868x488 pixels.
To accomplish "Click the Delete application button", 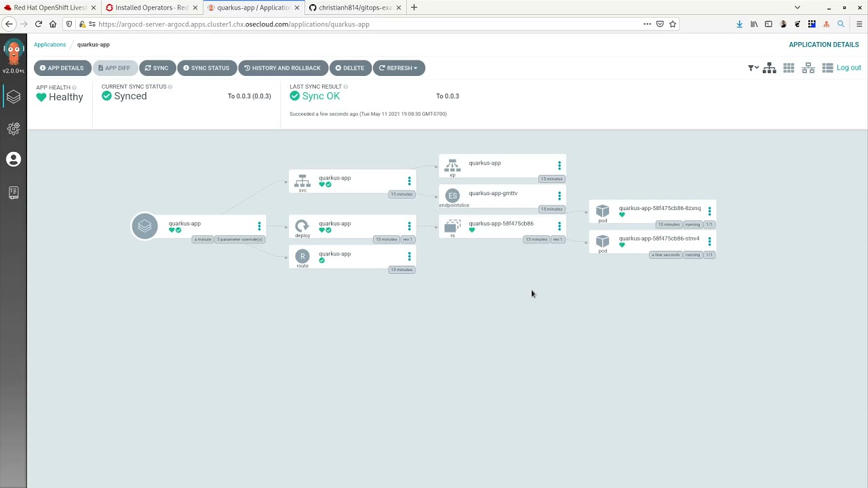I will [350, 68].
